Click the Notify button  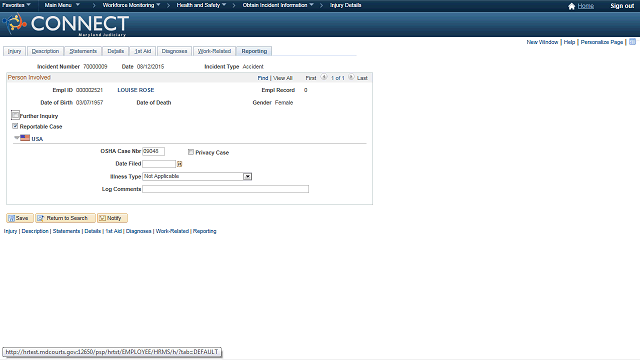(112, 218)
